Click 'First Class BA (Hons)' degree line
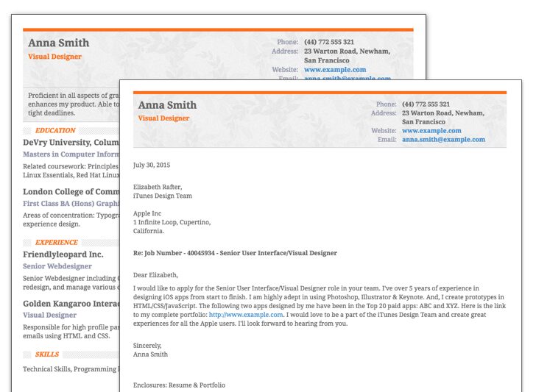This screenshot has width=536, height=392. [71, 204]
